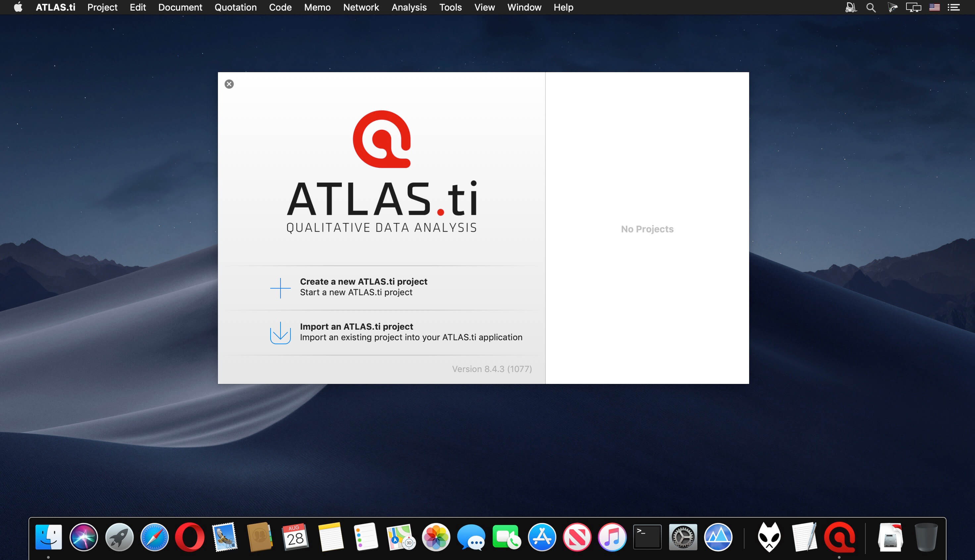975x560 pixels.
Task: Click the blue plus icon for new project
Action: pyautogui.click(x=280, y=288)
